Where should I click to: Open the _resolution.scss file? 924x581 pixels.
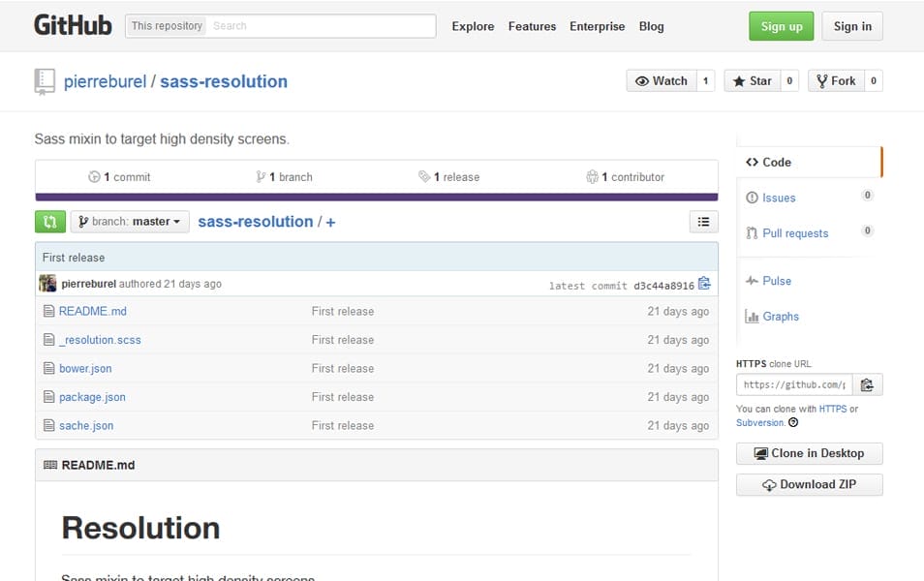[101, 339]
